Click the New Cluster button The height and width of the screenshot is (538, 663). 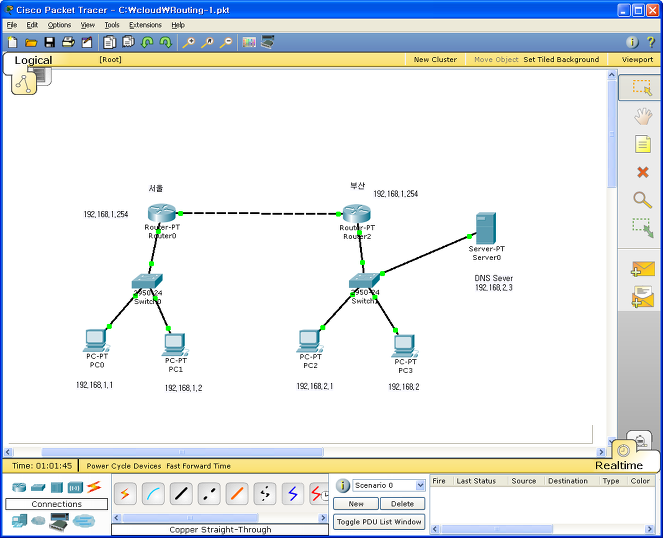click(435, 60)
